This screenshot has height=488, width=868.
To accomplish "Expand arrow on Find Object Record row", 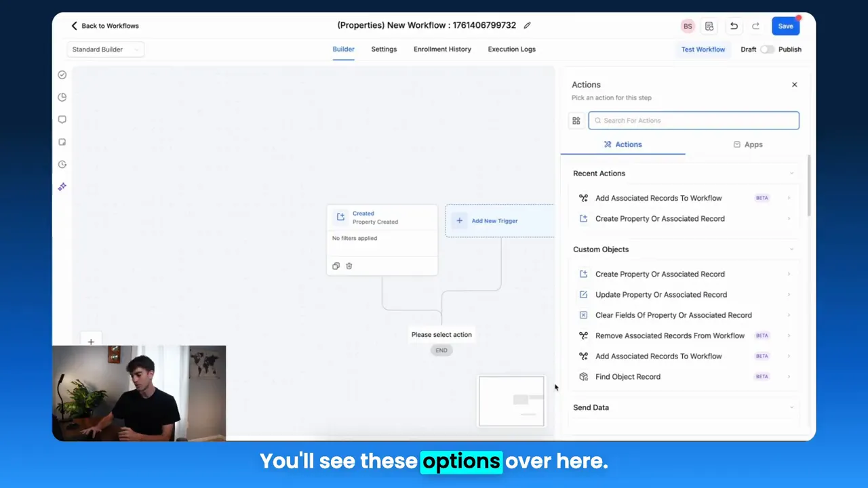I will click(789, 377).
